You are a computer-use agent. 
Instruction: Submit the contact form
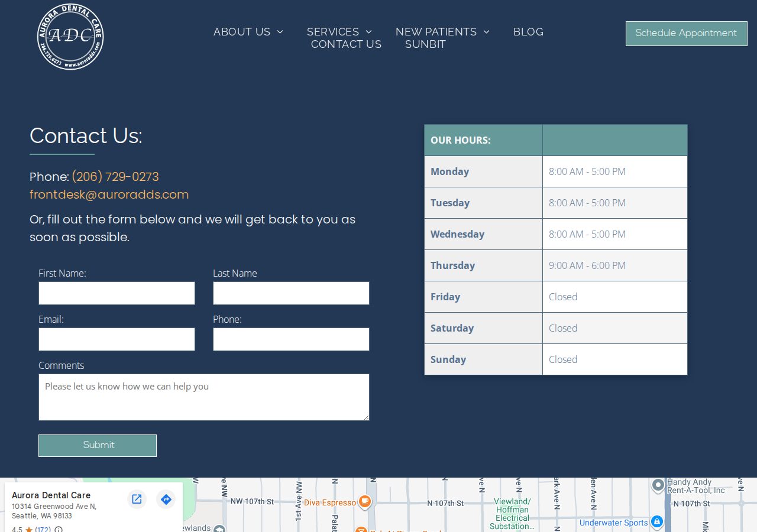[98, 446]
